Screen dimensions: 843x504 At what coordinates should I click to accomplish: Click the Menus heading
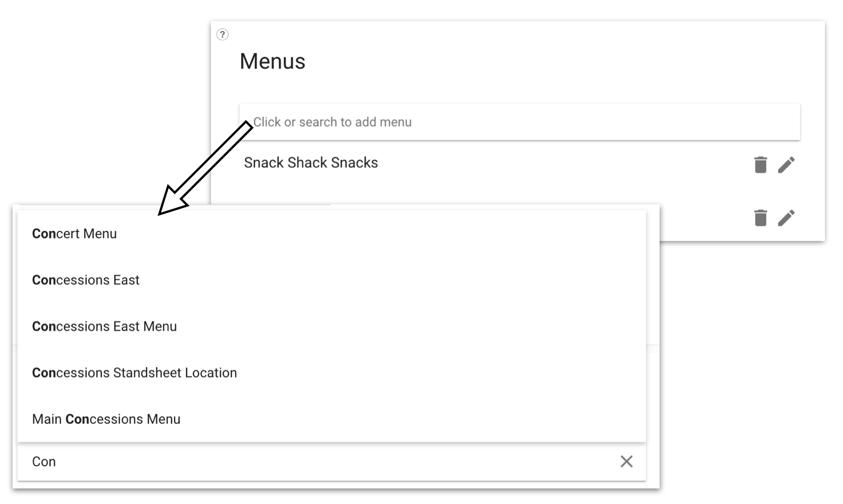pyautogui.click(x=272, y=61)
